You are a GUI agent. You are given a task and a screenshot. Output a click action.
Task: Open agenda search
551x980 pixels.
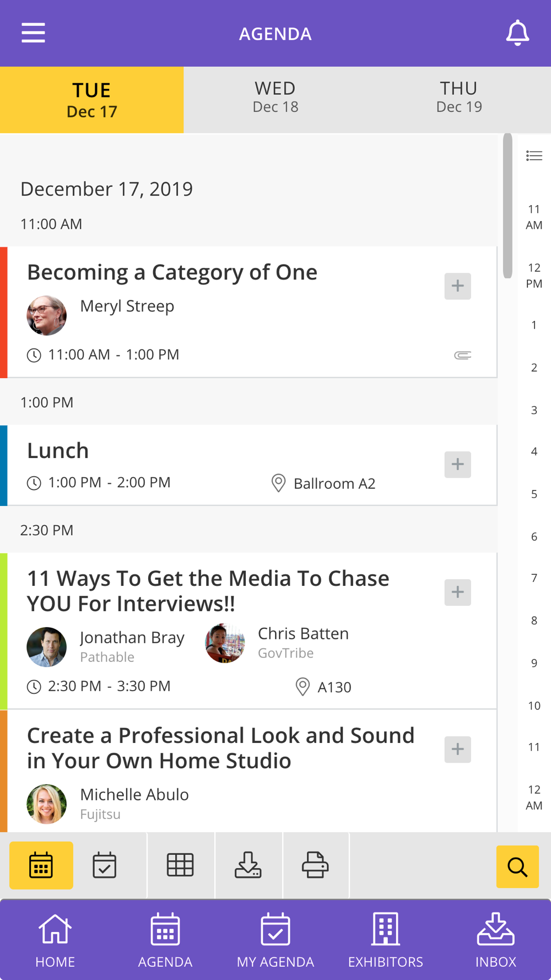[x=517, y=866]
